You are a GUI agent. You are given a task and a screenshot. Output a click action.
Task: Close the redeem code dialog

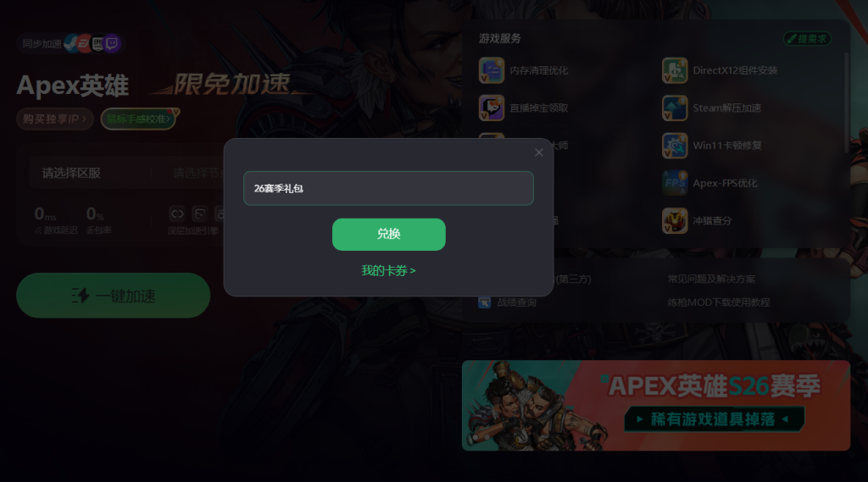[538, 152]
